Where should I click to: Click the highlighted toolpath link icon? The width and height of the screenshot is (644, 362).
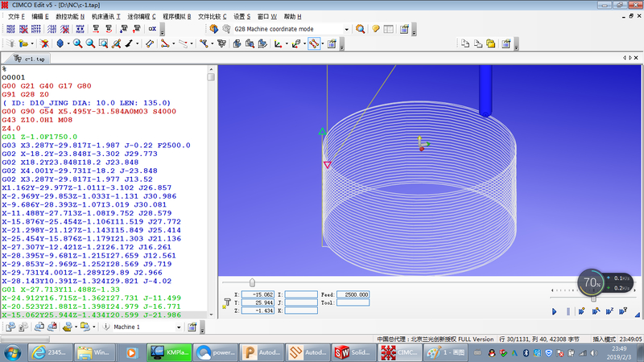(x=314, y=43)
